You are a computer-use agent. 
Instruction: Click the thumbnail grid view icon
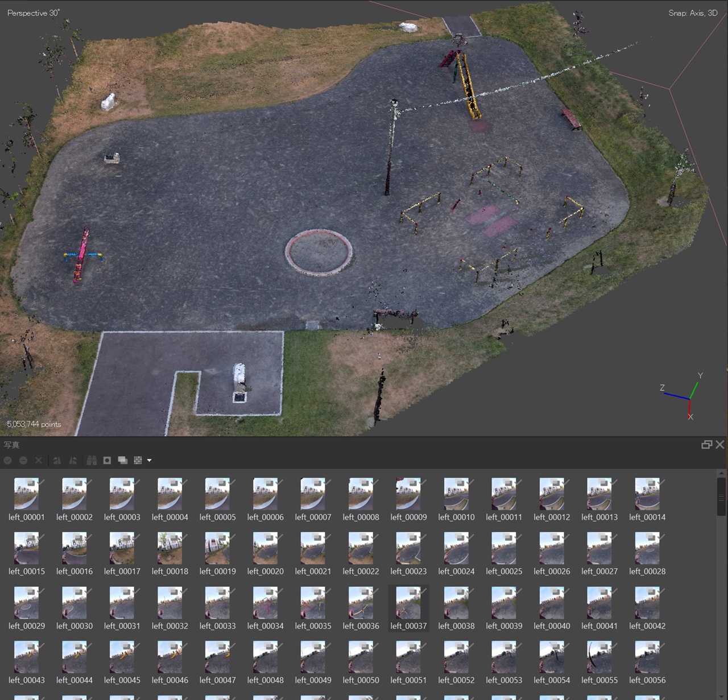tap(138, 461)
